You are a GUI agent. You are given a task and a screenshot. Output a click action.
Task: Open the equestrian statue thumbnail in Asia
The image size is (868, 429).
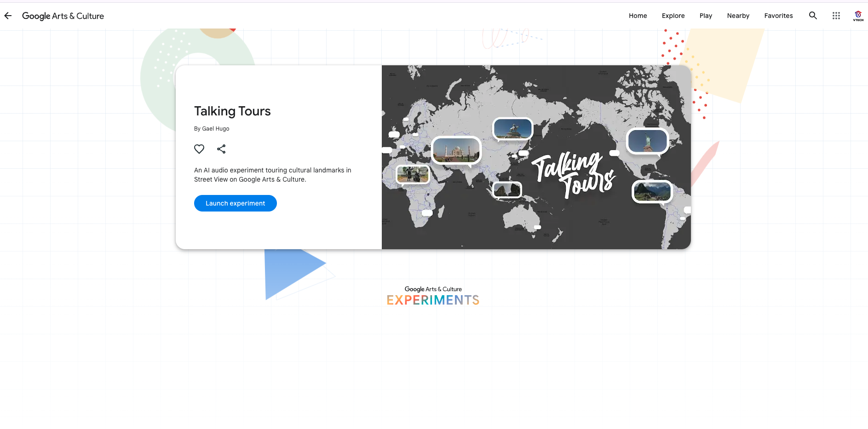pos(512,129)
